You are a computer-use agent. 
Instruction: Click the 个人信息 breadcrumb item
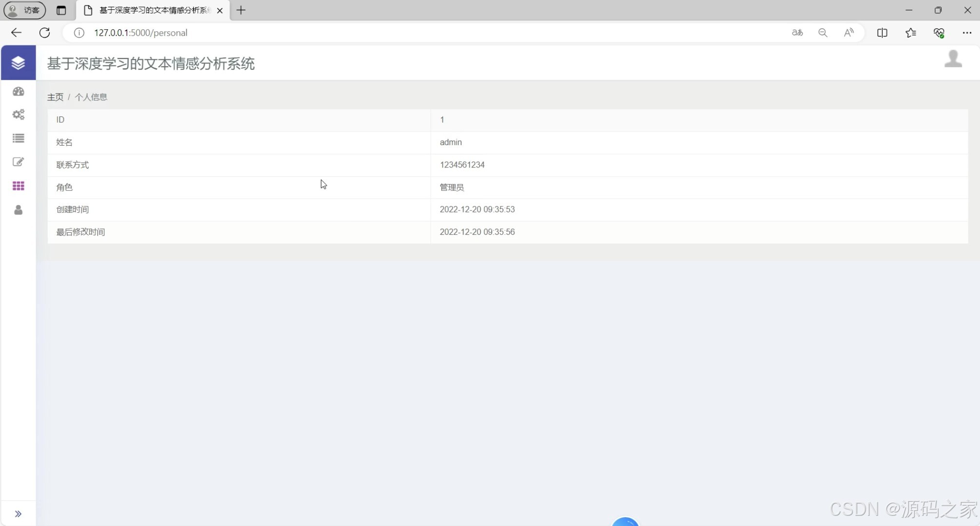coord(91,97)
